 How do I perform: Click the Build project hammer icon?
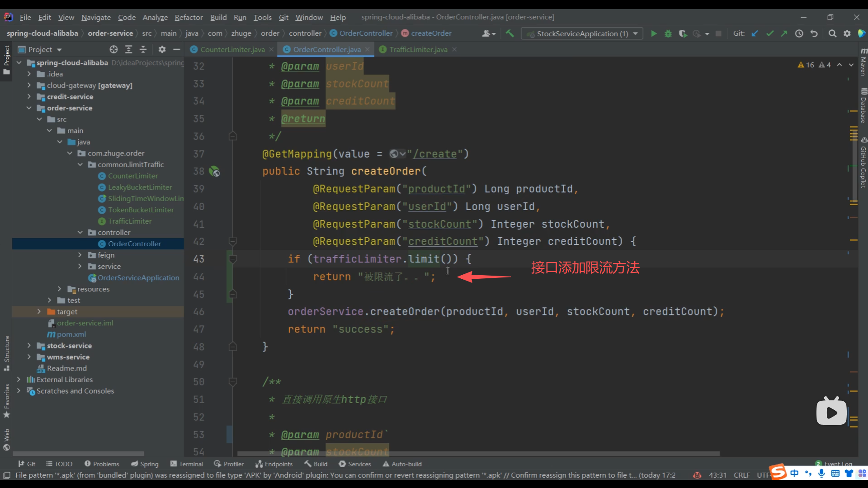510,33
